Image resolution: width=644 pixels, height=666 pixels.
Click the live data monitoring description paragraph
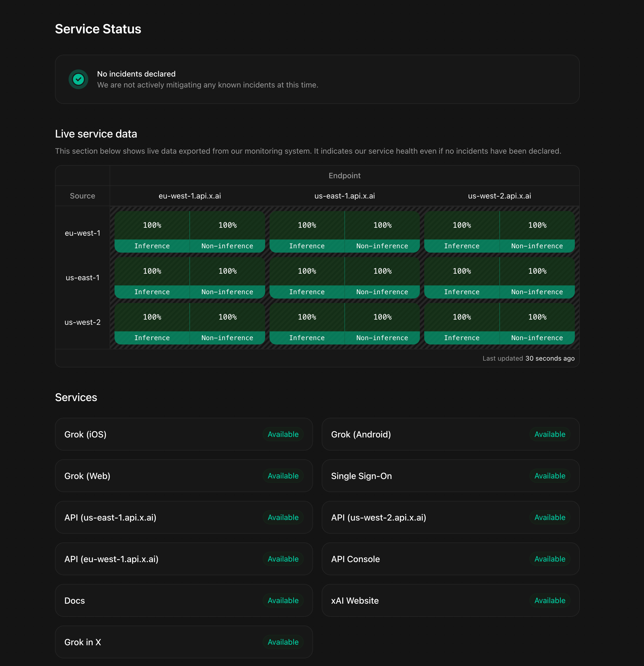pos(308,151)
